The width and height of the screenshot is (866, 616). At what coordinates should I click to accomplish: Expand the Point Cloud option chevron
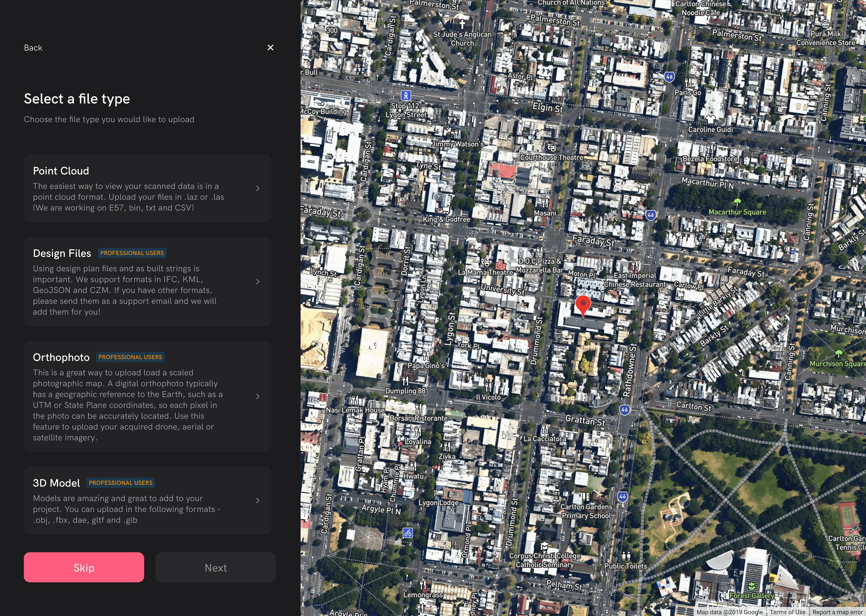[258, 188]
